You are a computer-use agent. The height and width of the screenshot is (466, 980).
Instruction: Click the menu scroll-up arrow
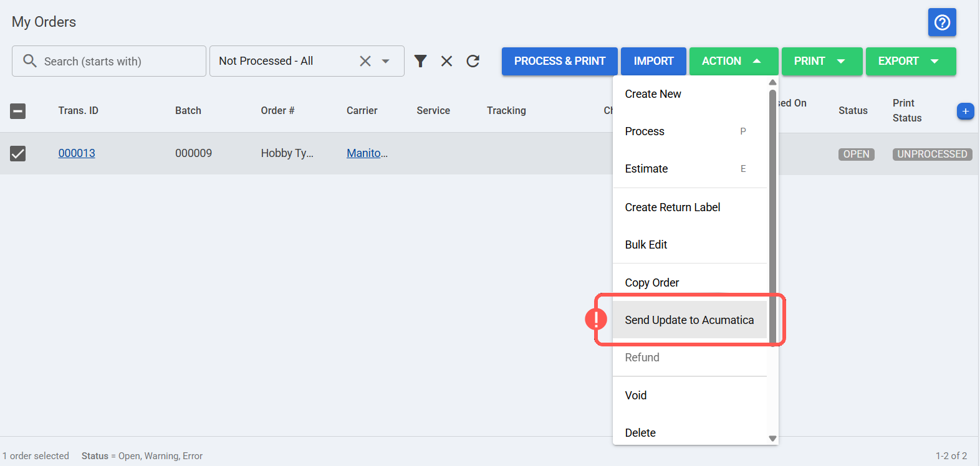772,82
